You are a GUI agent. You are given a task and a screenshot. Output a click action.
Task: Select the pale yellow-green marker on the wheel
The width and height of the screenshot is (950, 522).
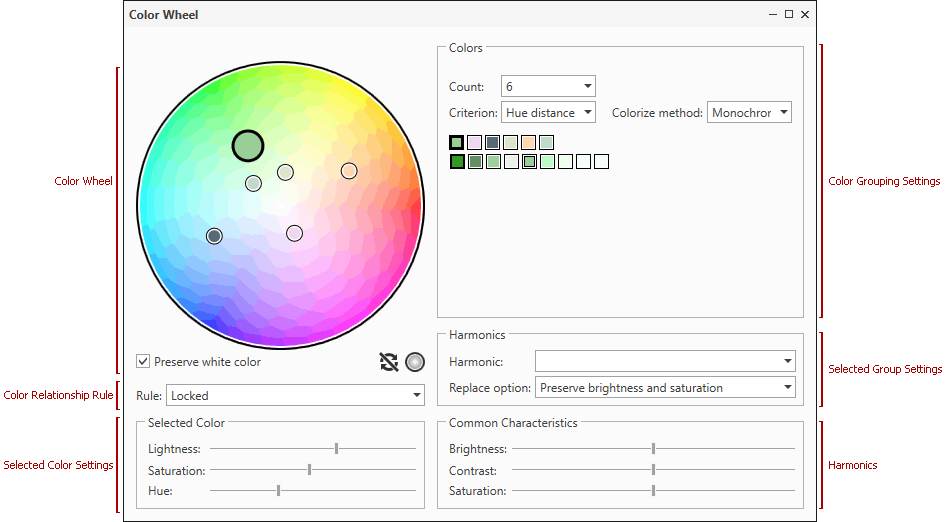click(285, 173)
